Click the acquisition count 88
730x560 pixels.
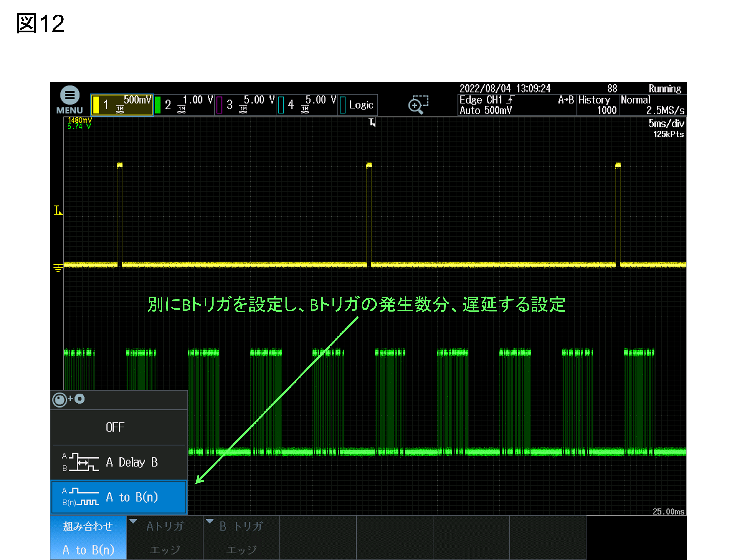pyautogui.click(x=612, y=88)
